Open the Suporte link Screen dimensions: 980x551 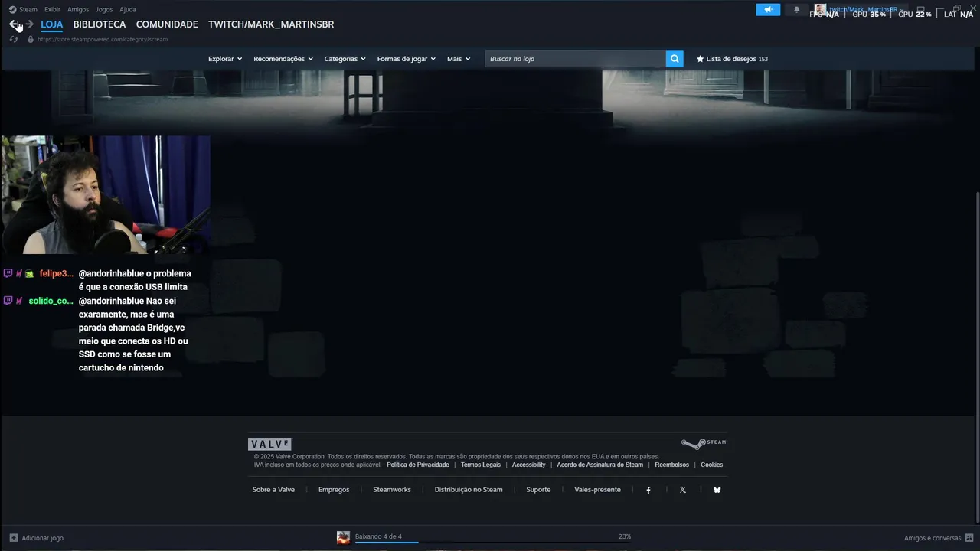538,490
